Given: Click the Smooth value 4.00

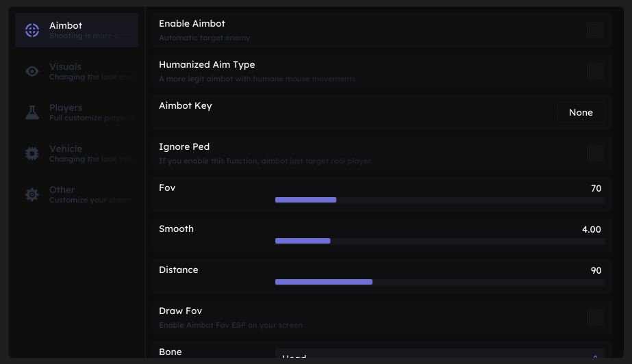Looking at the screenshot, I should 592,229.
